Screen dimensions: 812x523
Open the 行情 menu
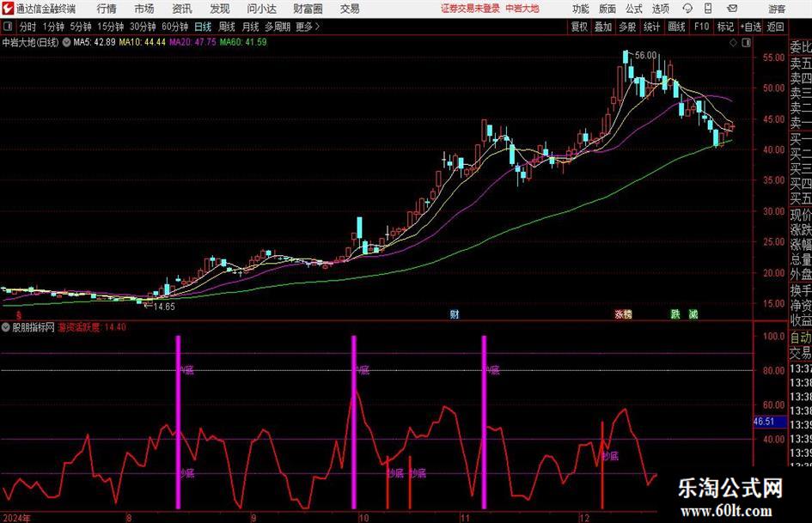coord(107,9)
